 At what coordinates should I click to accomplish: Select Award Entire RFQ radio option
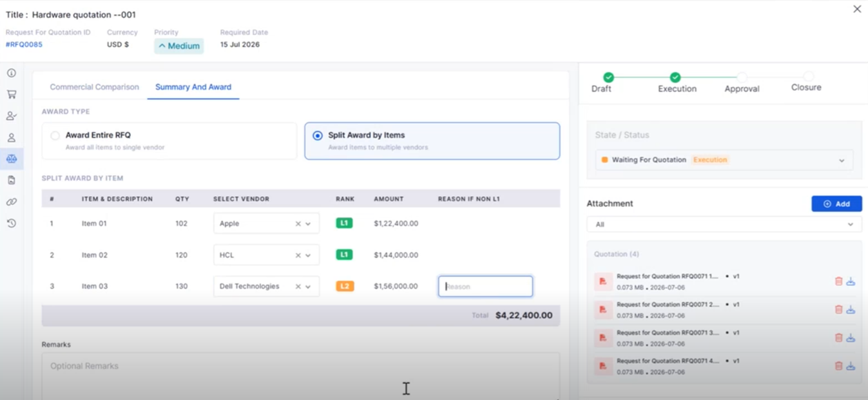coord(55,136)
